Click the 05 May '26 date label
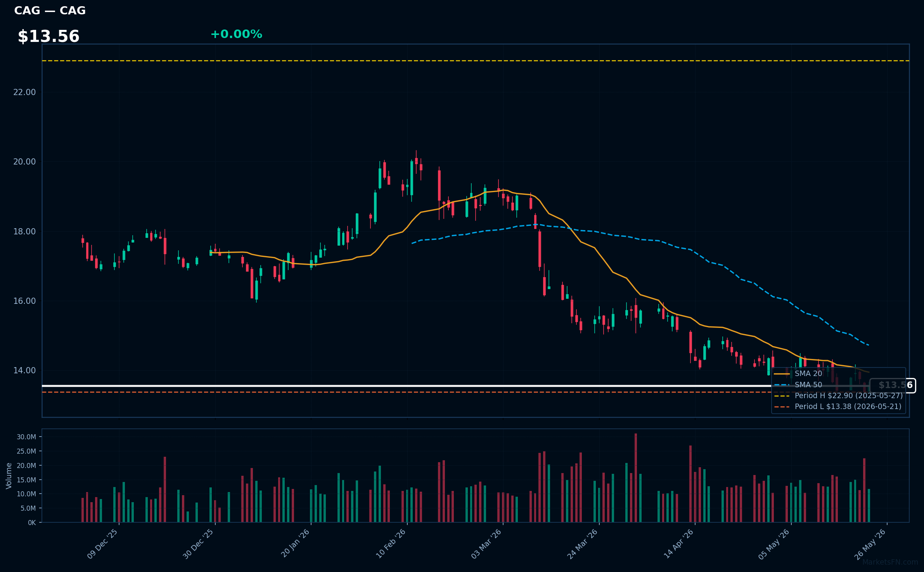Screen dimensions: 924x572 coord(774,544)
